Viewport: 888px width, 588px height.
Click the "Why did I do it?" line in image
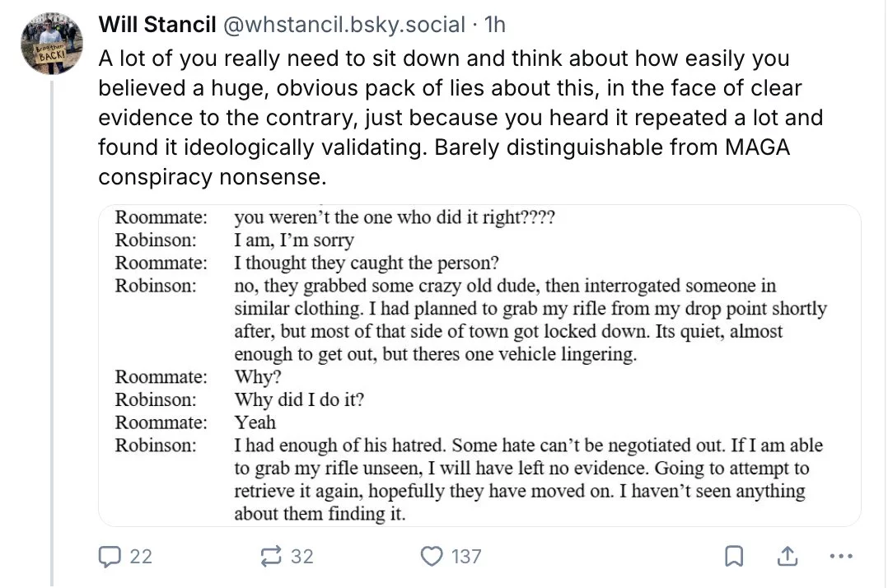(299, 399)
